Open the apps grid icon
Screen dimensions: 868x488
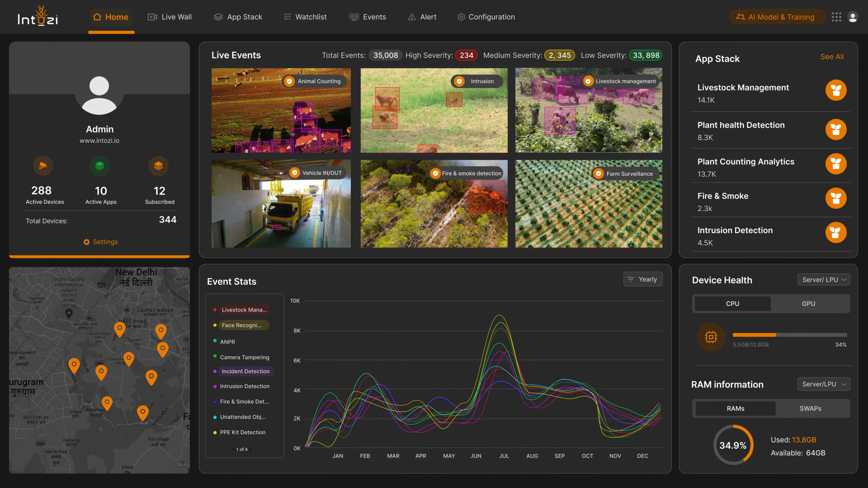click(836, 17)
